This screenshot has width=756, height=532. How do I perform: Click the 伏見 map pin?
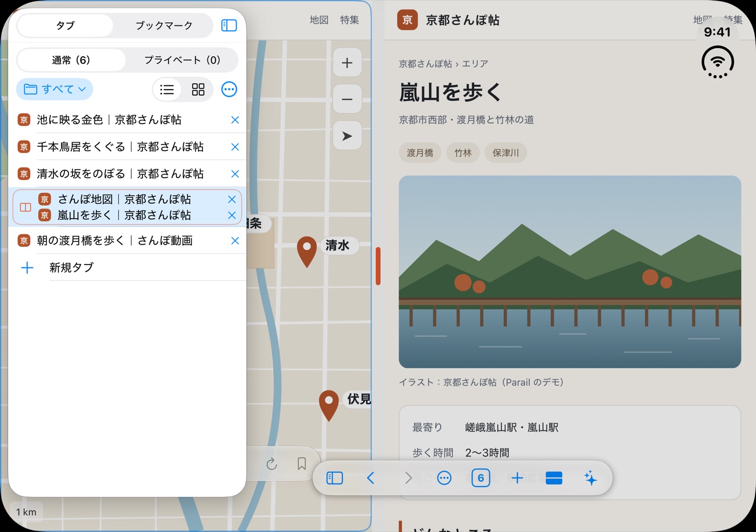[x=329, y=405]
